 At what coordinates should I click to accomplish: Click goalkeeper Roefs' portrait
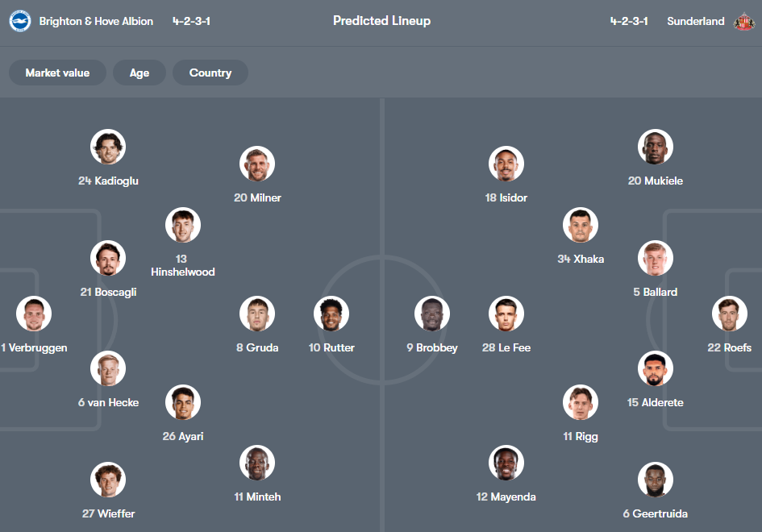tap(729, 314)
